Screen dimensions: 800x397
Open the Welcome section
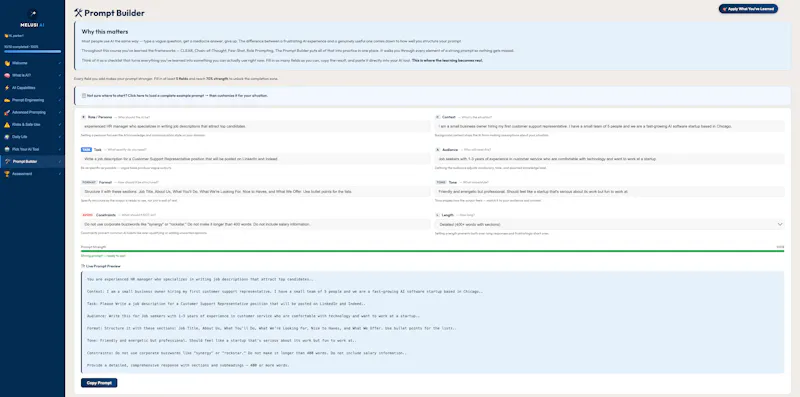pyautogui.click(x=32, y=63)
